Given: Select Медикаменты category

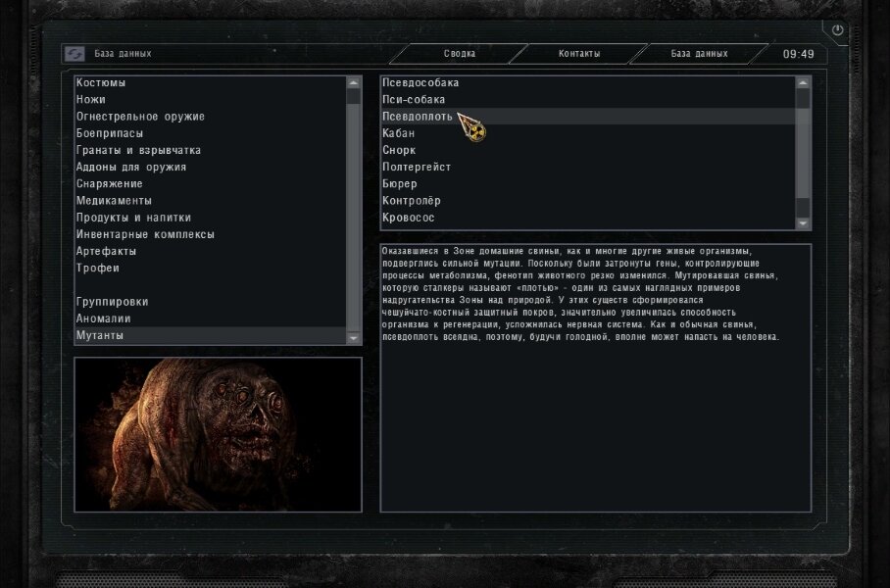Looking at the screenshot, I should point(210,200).
